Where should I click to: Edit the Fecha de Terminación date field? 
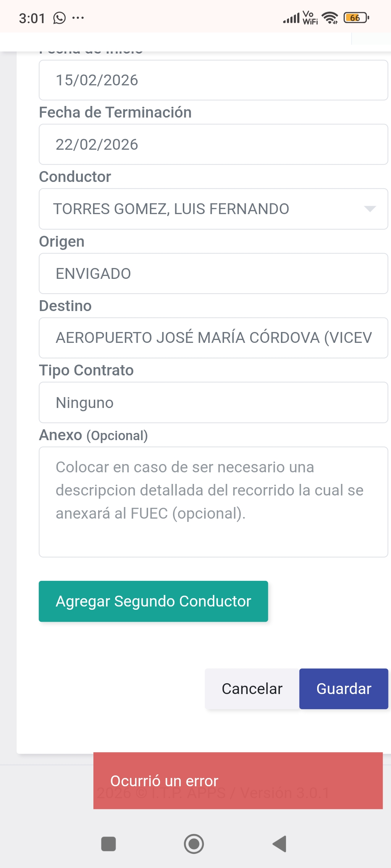(213, 145)
